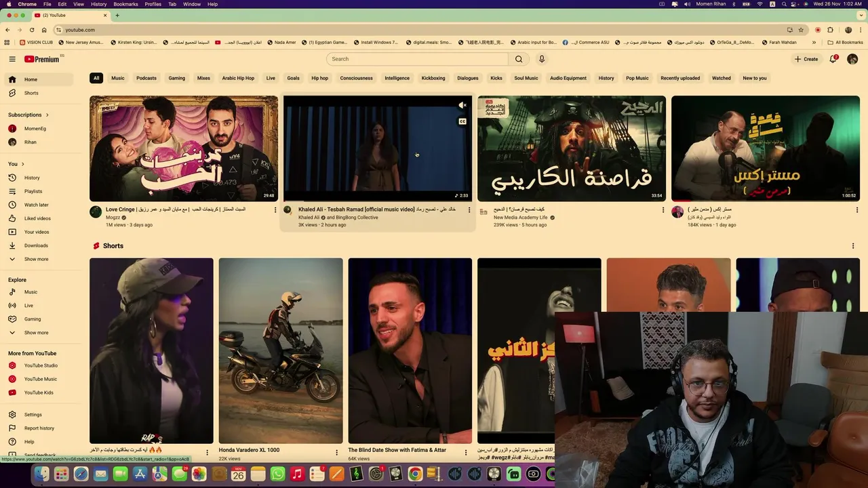Open Bookmarks in the Chrome menu bar
Screen dimensions: 868x488
coord(125,4)
